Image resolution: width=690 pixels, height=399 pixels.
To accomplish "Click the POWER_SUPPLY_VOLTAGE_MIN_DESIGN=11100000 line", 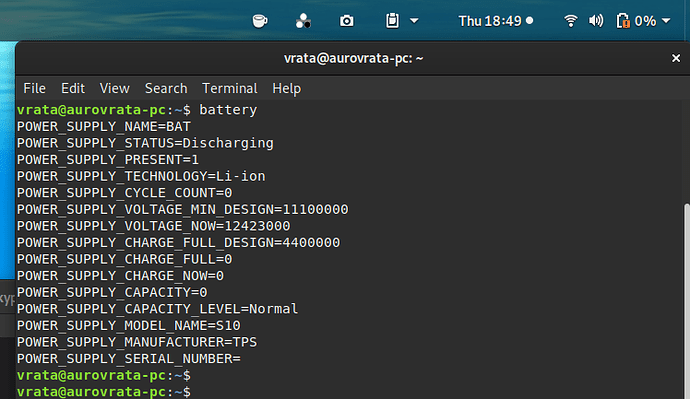I will 183,209.
